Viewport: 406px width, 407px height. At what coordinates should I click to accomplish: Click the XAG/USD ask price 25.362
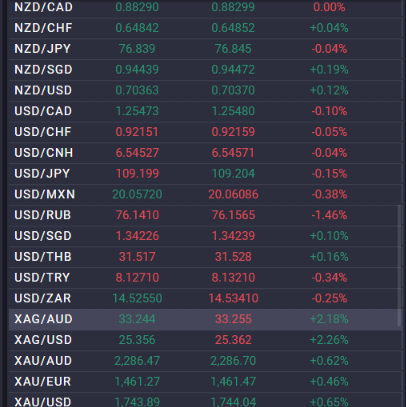tap(233, 340)
